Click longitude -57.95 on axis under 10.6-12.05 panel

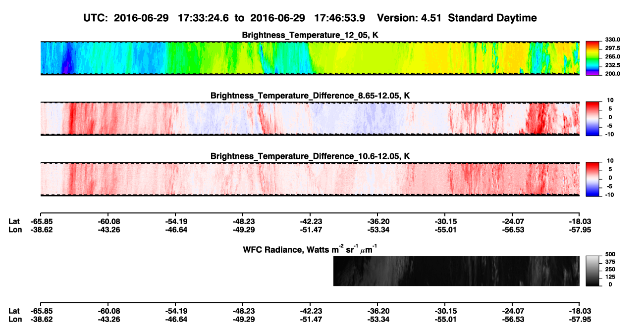579,229
